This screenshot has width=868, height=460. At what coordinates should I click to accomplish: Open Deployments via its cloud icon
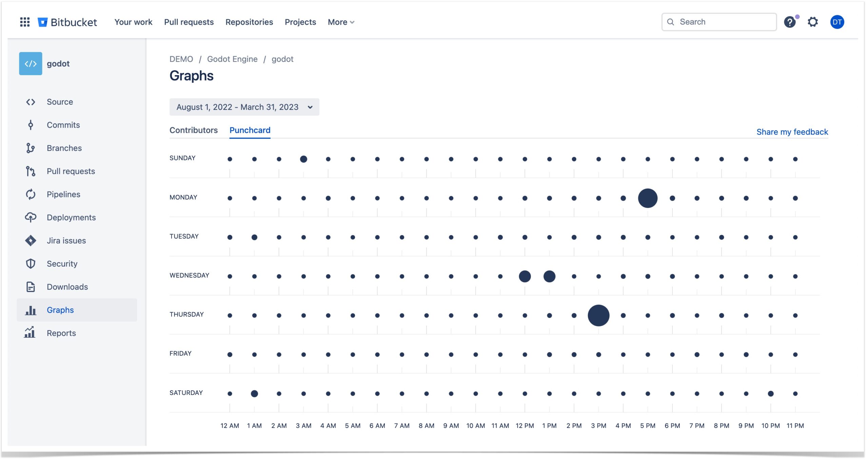tap(31, 217)
